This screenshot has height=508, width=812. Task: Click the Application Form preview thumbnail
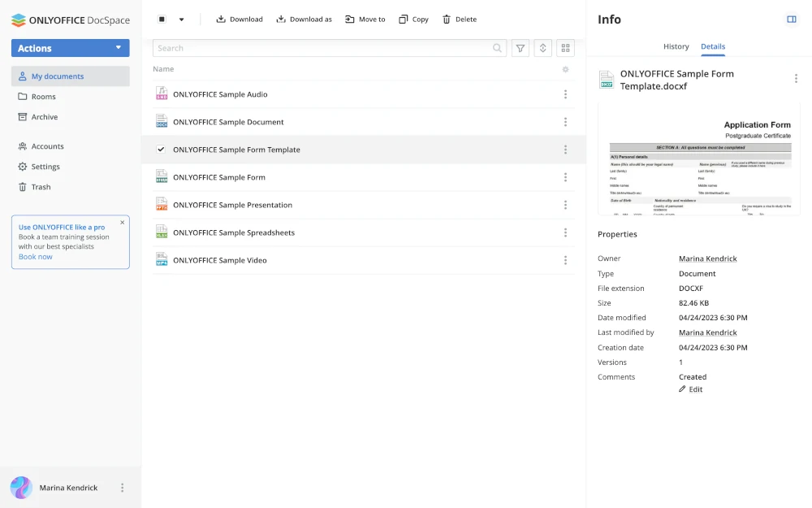[699, 159]
